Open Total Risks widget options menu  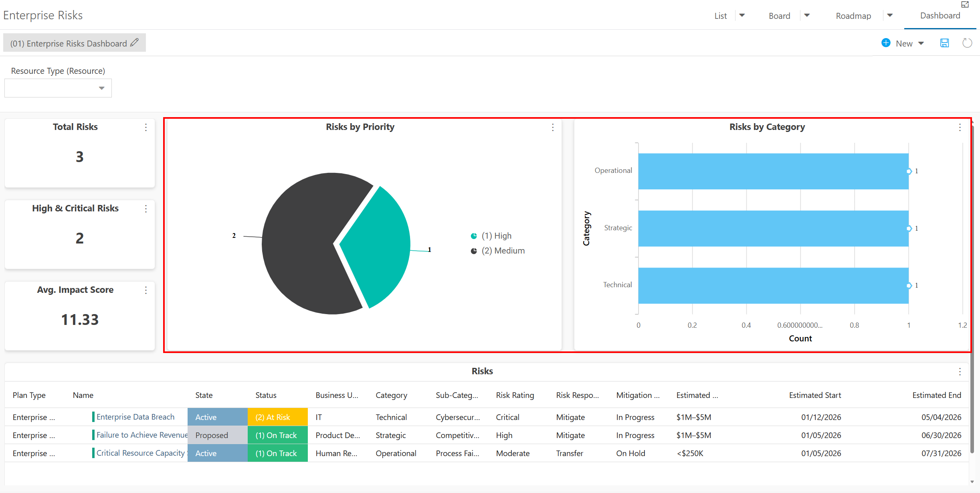point(146,127)
